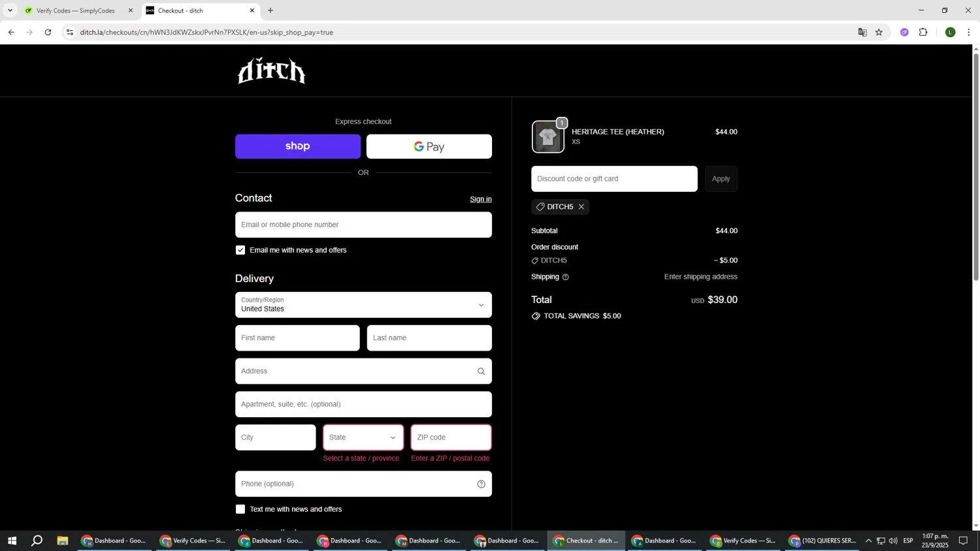Click the ESP language indicator

(x=908, y=541)
